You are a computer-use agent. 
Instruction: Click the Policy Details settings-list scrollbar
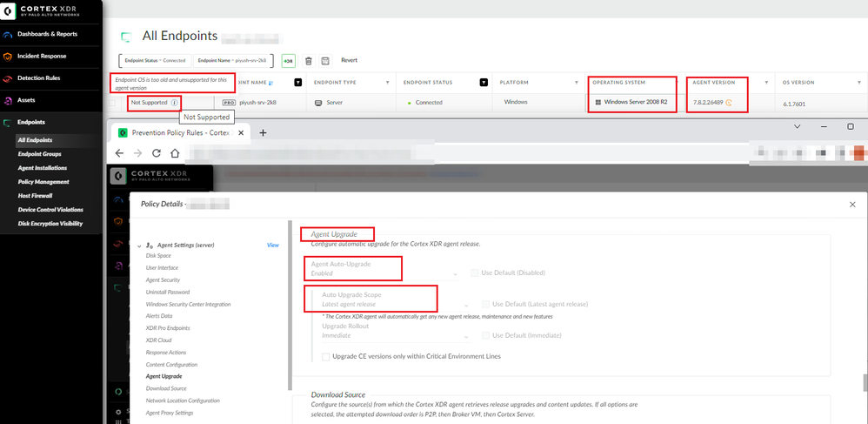(x=290, y=306)
